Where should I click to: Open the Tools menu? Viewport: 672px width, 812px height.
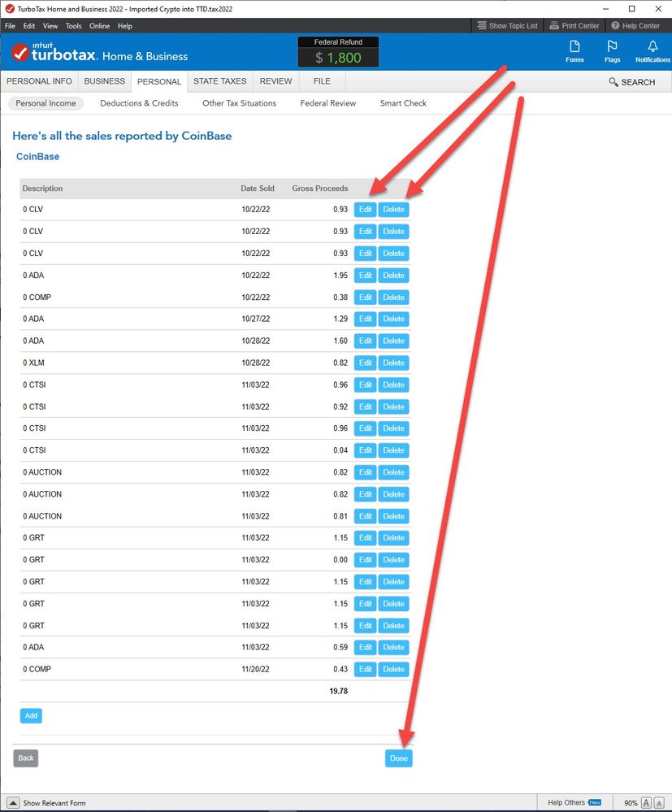pyautogui.click(x=73, y=26)
